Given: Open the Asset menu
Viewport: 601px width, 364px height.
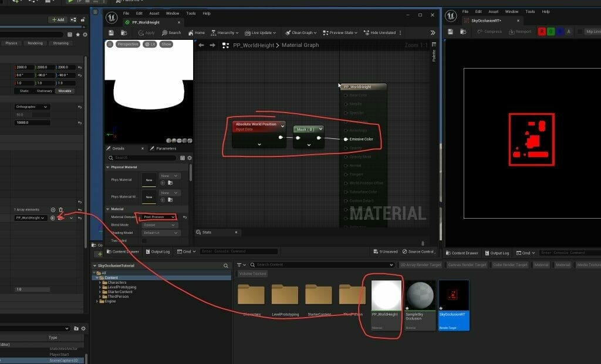Looking at the screenshot, I should (x=154, y=13).
